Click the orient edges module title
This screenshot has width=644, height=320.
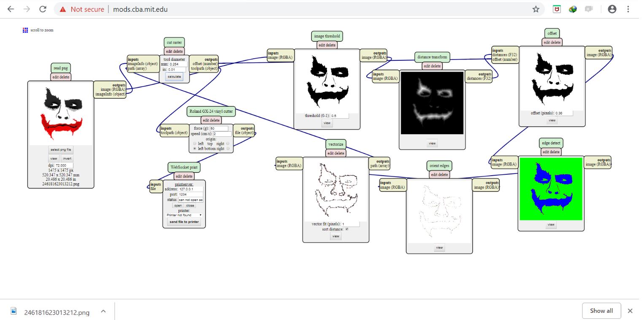pos(439,165)
